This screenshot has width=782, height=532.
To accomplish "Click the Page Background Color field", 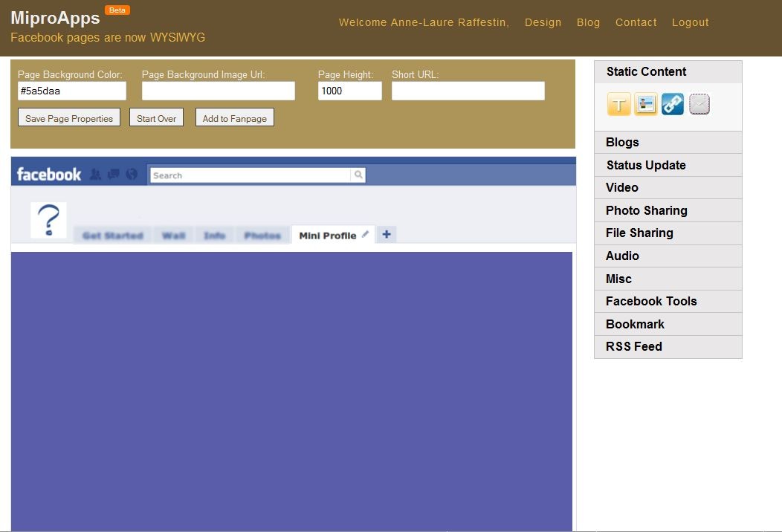I will [72, 91].
